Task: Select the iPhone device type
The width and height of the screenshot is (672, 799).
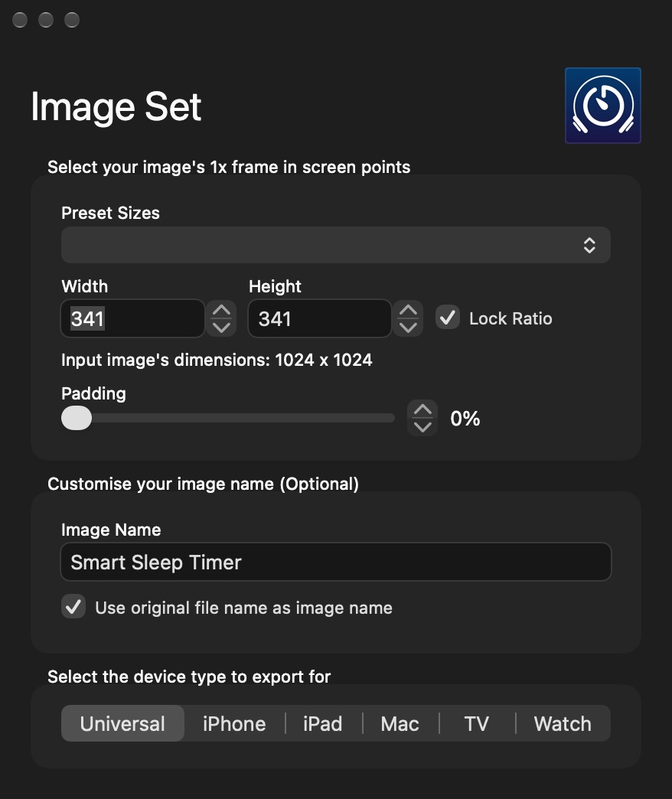Action: [x=234, y=723]
